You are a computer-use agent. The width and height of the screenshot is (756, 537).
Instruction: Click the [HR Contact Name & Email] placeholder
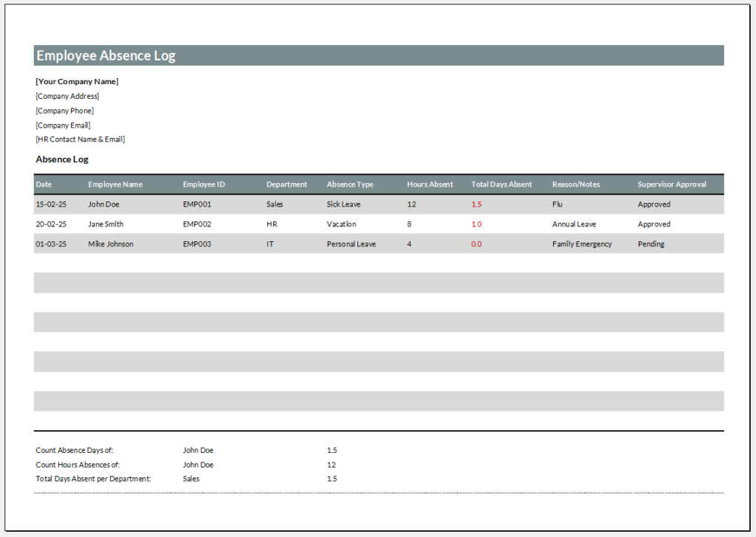point(80,139)
